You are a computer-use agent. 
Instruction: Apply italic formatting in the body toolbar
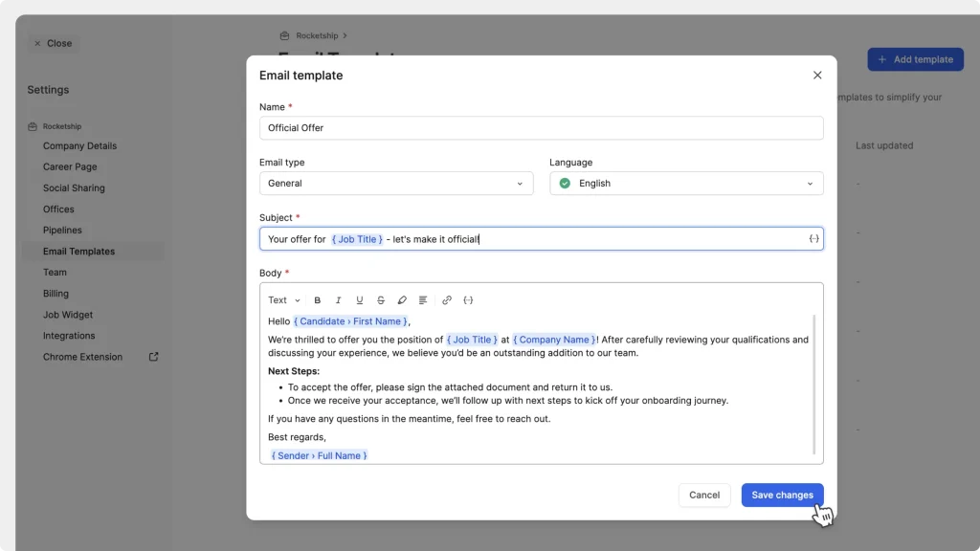click(338, 299)
